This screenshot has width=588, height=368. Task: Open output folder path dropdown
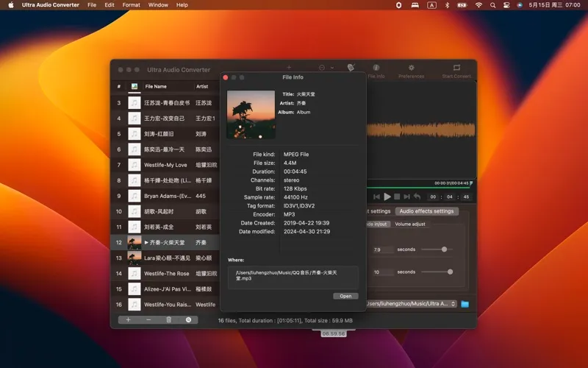(x=412, y=304)
